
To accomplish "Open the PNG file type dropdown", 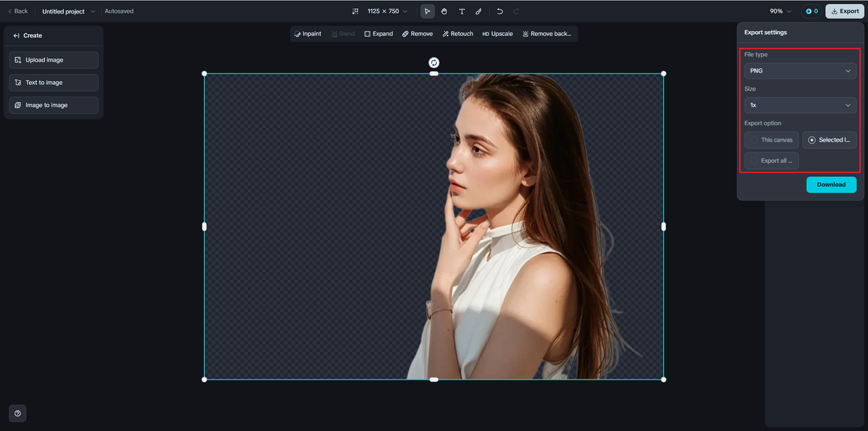I will 800,71.
